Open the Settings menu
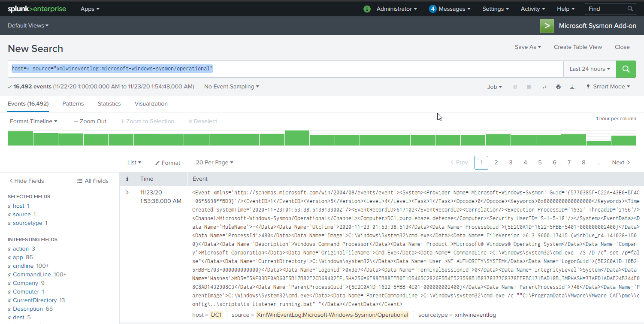The height and width of the screenshot is (324, 644). (x=496, y=9)
